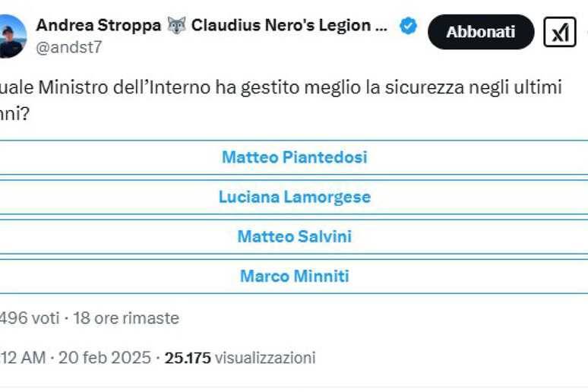The height and width of the screenshot is (392, 588).
Task: Open the @andst7 handle link
Action: [69, 48]
